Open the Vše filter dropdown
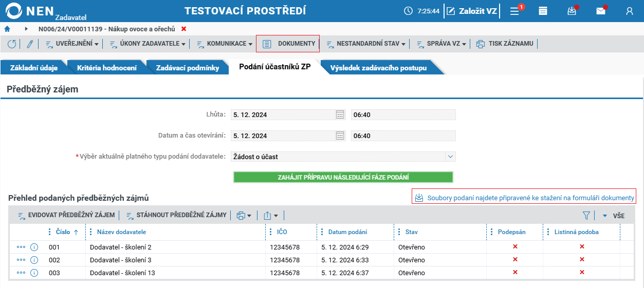 click(x=613, y=216)
